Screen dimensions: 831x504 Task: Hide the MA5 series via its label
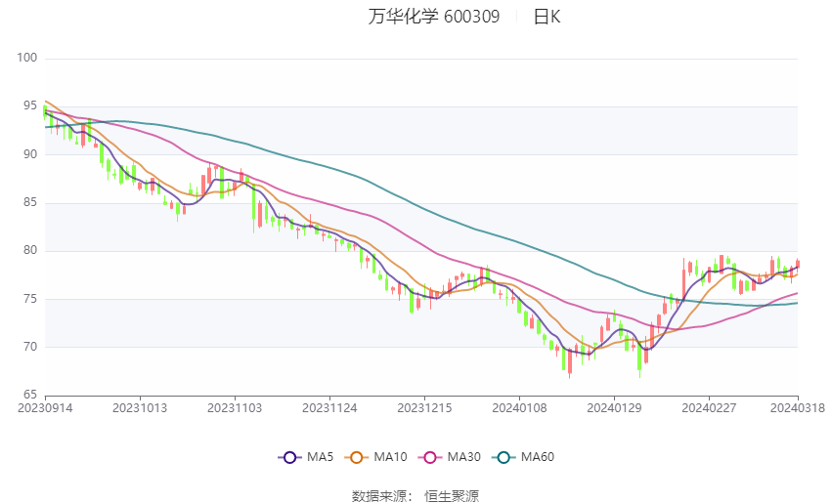pos(320,457)
